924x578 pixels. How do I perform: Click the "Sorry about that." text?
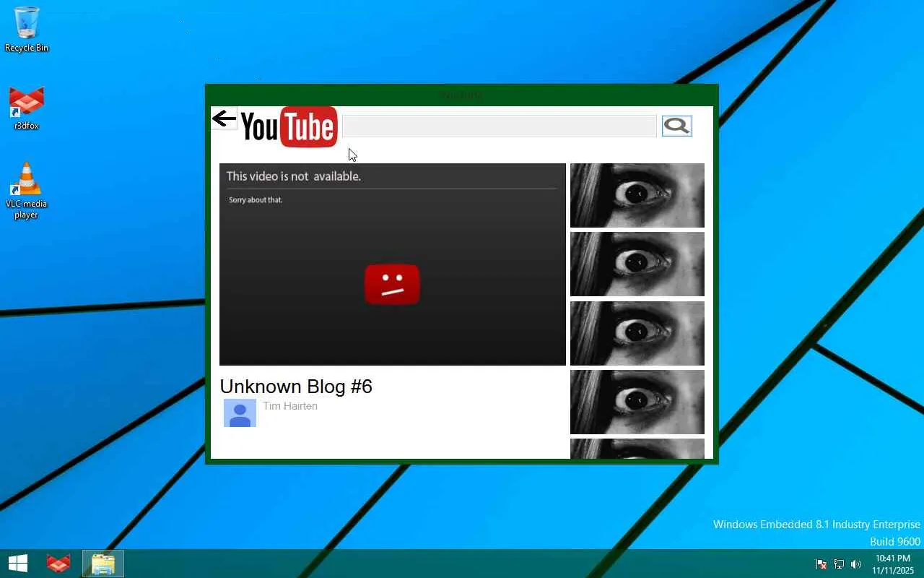click(x=256, y=200)
